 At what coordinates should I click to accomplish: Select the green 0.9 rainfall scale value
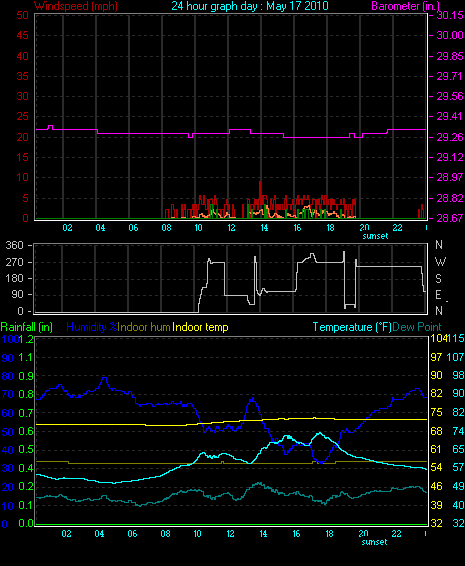pyautogui.click(x=26, y=376)
